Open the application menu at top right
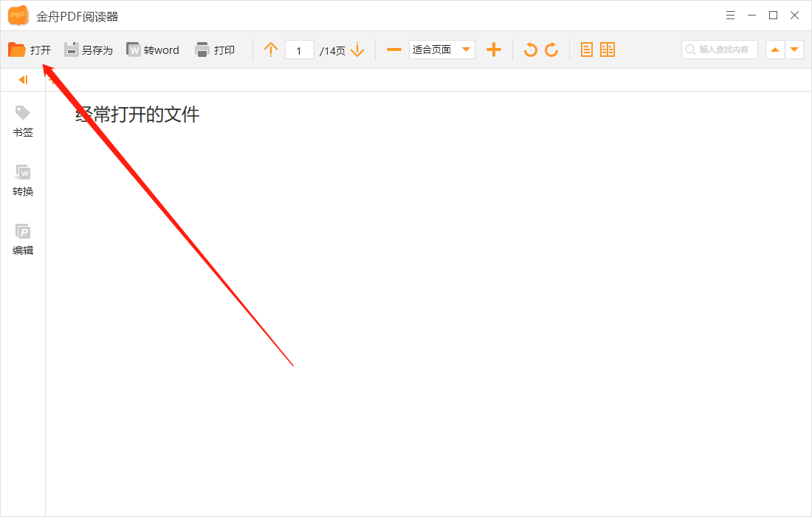Image resolution: width=812 pixels, height=517 pixels. [x=730, y=15]
